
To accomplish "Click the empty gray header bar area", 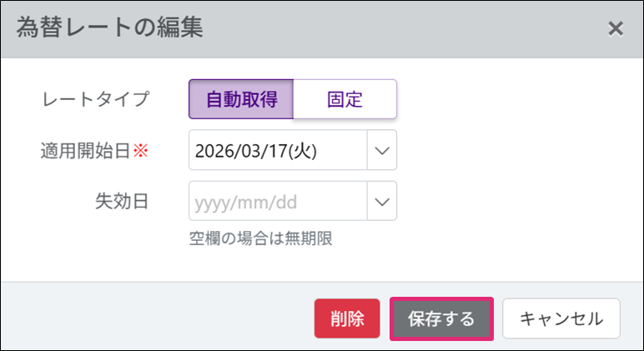I will point(400,28).
